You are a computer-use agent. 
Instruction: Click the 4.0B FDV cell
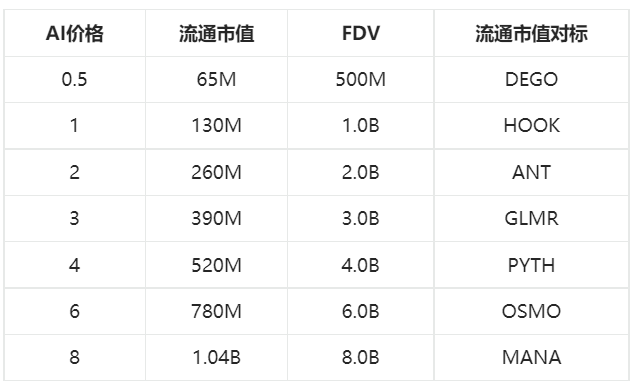[x=361, y=265]
